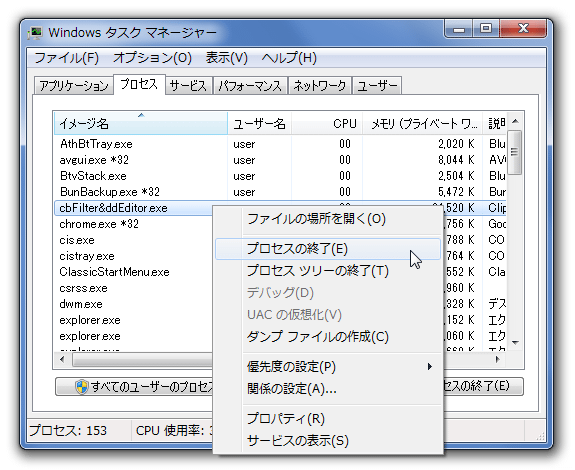Viewport: 575px width, 470px height.
Task: Open the オプション(O) menu
Action: 152,58
